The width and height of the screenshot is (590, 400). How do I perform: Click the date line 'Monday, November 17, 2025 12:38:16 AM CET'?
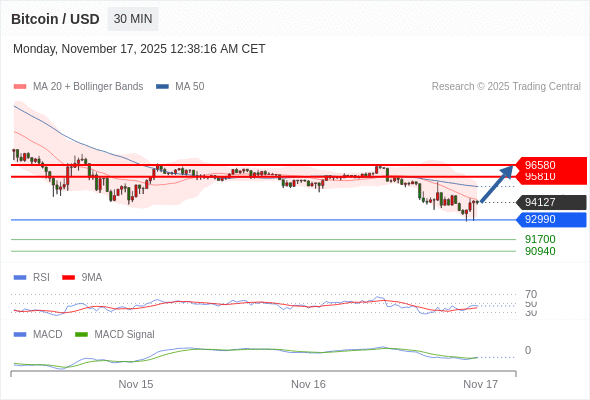139,49
